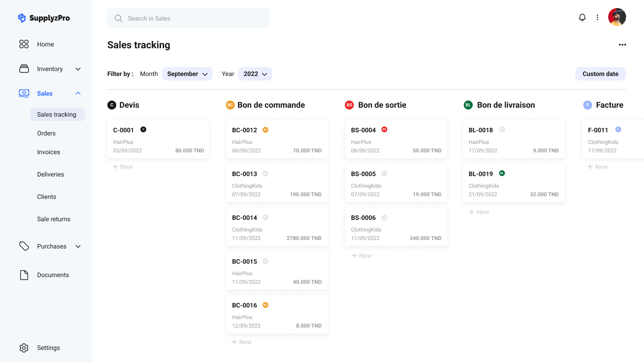Open the Settings gear icon

pos(24,348)
